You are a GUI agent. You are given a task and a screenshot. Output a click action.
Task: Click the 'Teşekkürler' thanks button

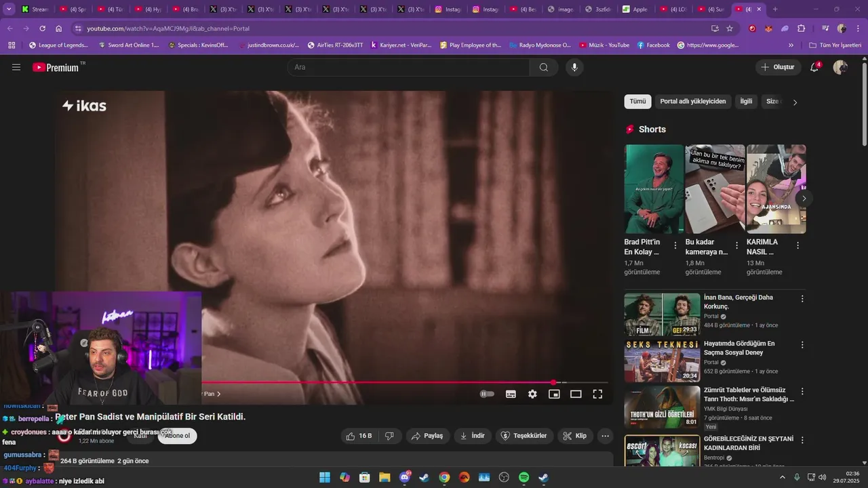pos(524,436)
